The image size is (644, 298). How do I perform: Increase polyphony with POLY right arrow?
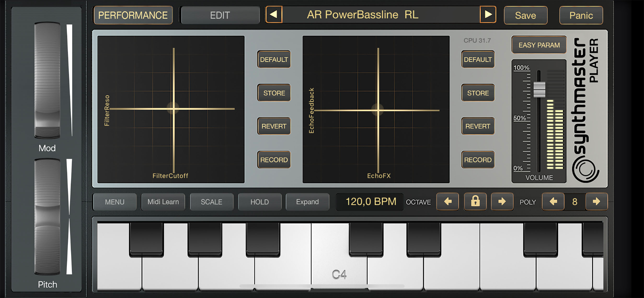click(x=596, y=201)
